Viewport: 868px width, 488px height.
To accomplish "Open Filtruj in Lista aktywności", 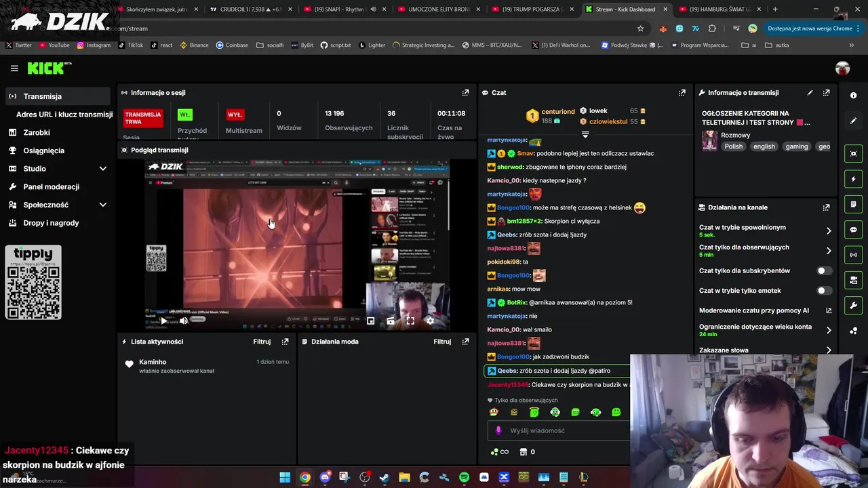I will click(262, 342).
